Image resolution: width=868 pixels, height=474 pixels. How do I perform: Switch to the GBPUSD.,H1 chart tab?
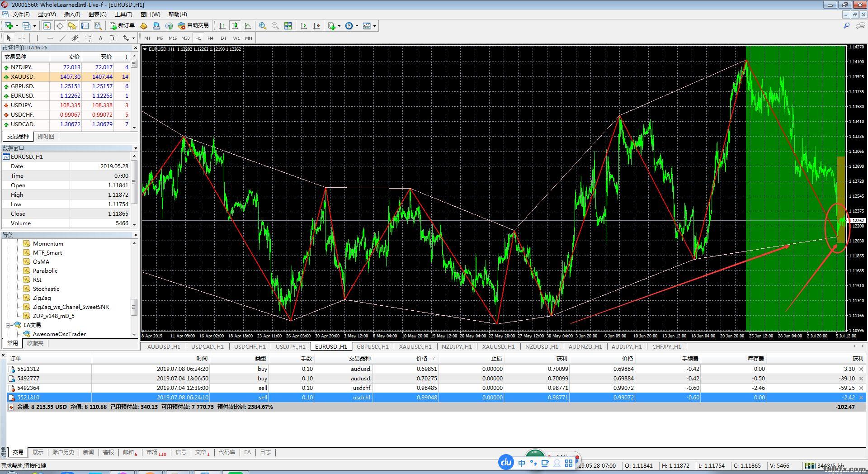tap(373, 347)
